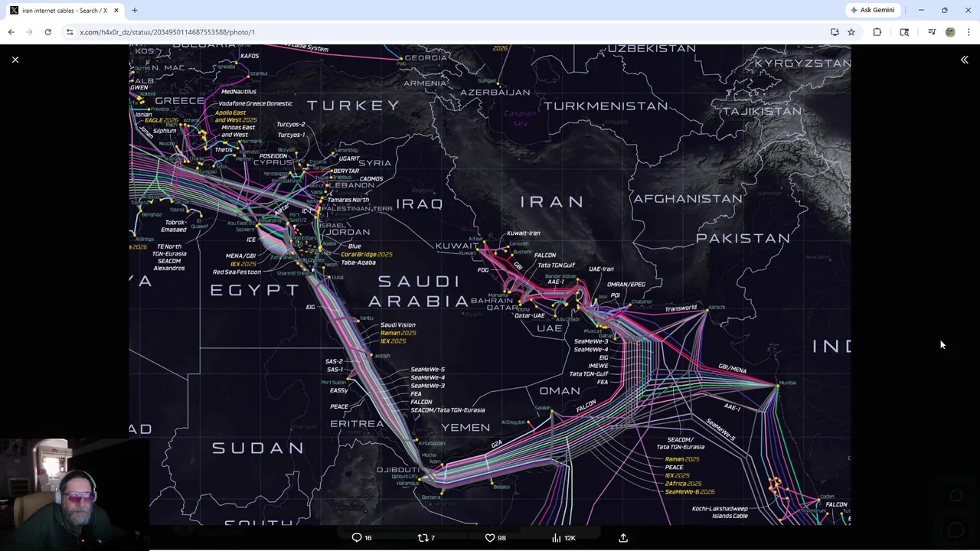Image resolution: width=980 pixels, height=551 pixels.
Task: Click the 'Transworld' cable label
Action: coord(681,308)
